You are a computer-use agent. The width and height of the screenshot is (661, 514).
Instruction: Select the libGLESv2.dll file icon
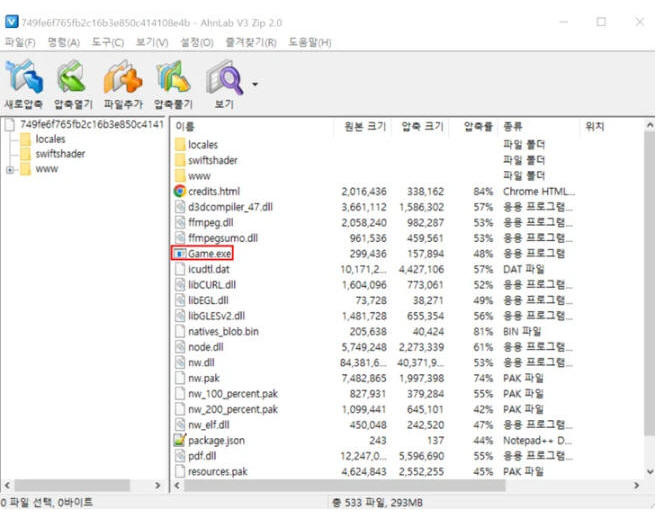(x=180, y=316)
